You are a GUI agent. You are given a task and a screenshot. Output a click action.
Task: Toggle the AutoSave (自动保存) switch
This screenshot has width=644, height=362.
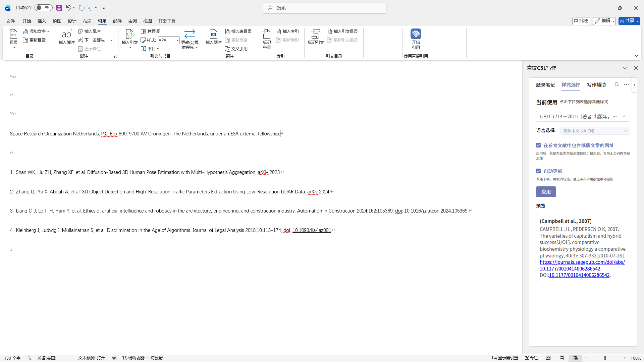coord(43,8)
